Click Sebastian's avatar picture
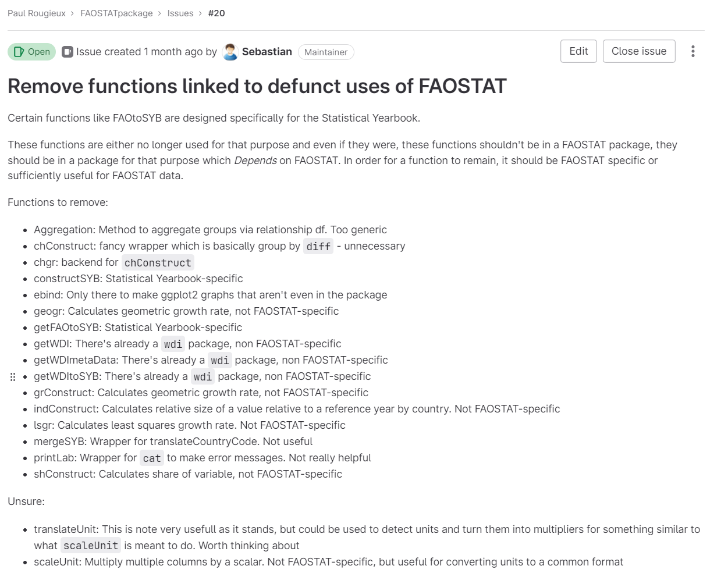Viewport: 728px width, 580px height. [x=230, y=52]
